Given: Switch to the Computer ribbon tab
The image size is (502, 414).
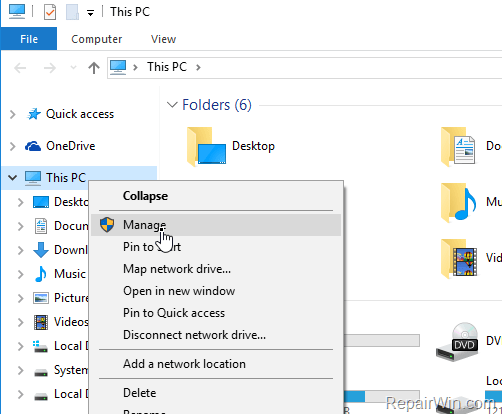Looking at the screenshot, I should click(x=97, y=39).
